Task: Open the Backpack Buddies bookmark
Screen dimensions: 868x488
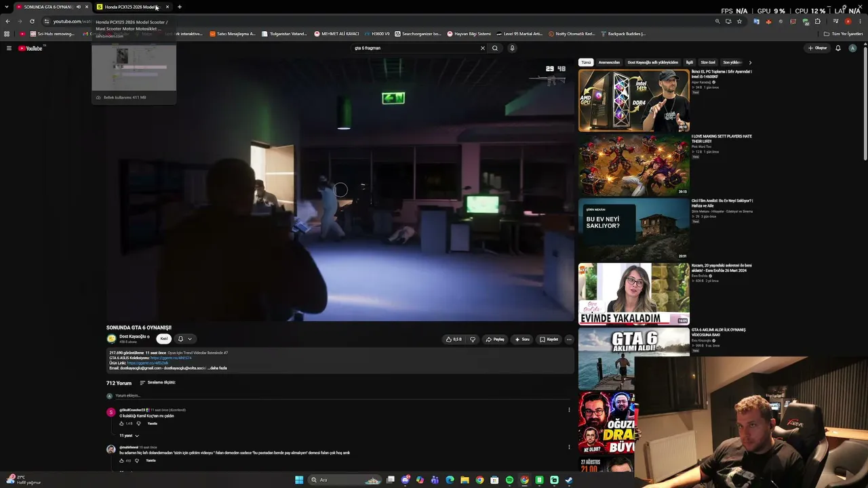Action: [x=623, y=34]
